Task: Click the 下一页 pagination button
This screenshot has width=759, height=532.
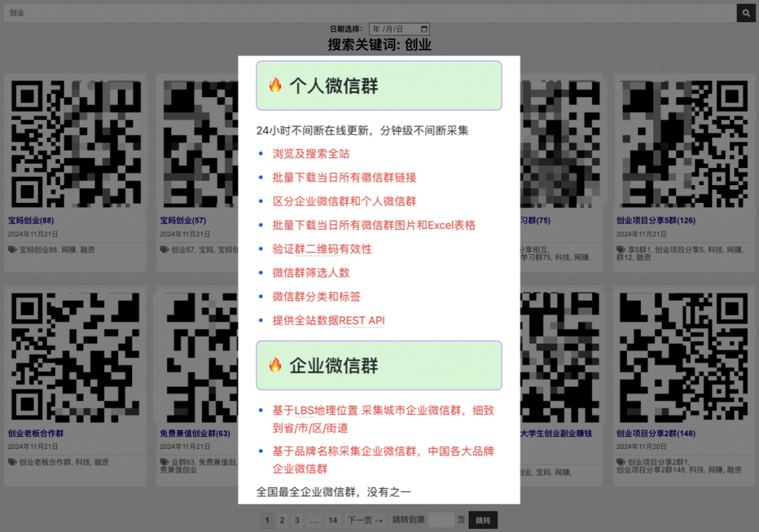Action: coord(365,520)
